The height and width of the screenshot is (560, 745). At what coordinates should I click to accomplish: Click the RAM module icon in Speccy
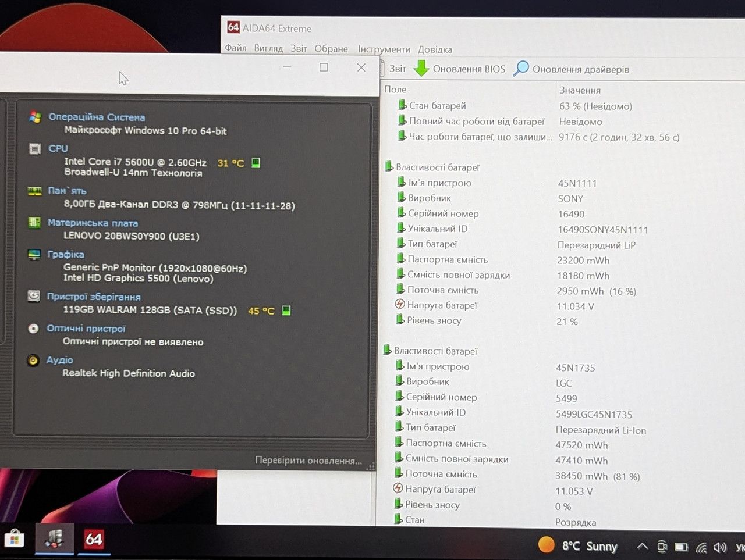(x=34, y=191)
